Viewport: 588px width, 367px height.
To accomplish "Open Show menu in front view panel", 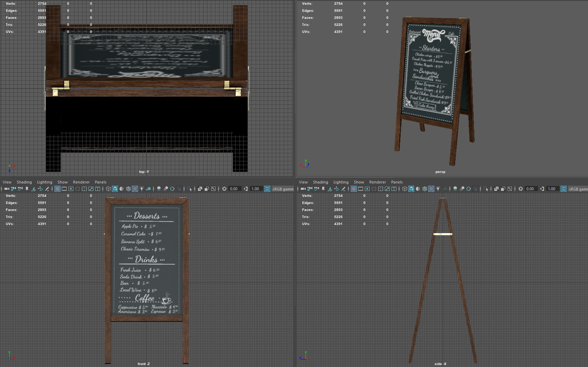I will (x=63, y=182).
